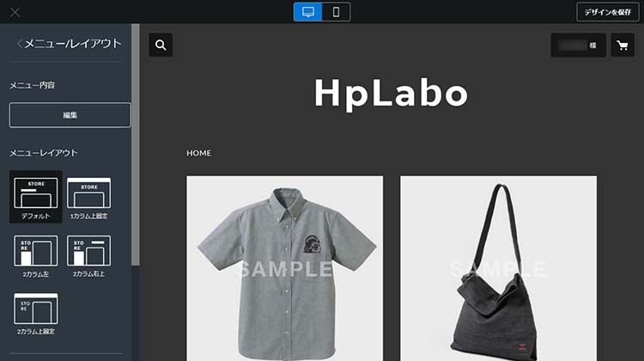Viewport: 644px width, 361px height.
Task: Go back via メニュー/レイアウト chevron
Action: click(x=19, y=43)
